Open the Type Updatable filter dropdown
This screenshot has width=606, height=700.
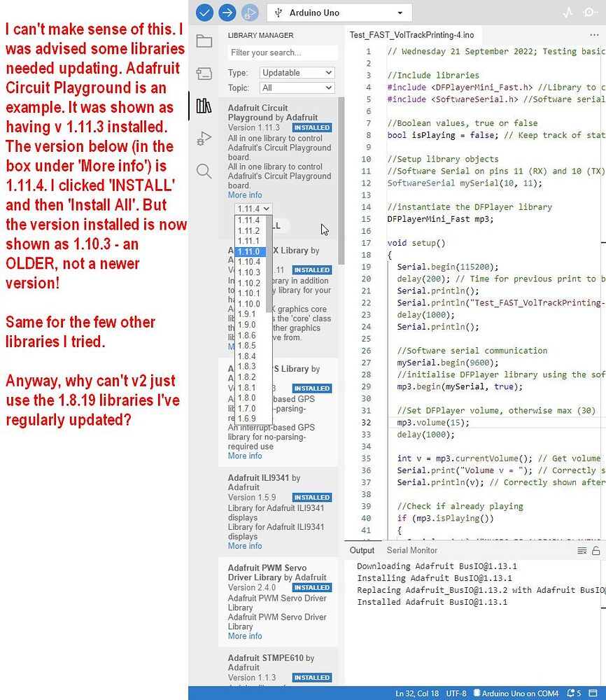[297, 72]
